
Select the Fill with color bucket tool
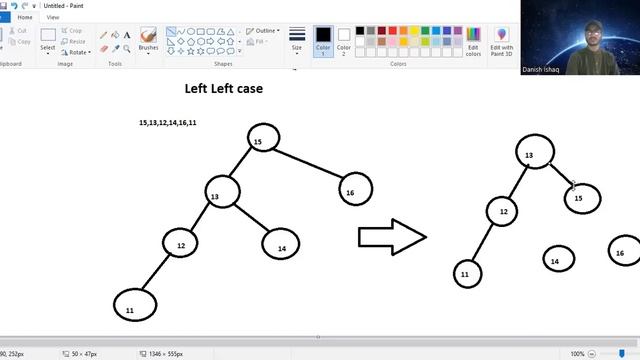pos(116,36)
